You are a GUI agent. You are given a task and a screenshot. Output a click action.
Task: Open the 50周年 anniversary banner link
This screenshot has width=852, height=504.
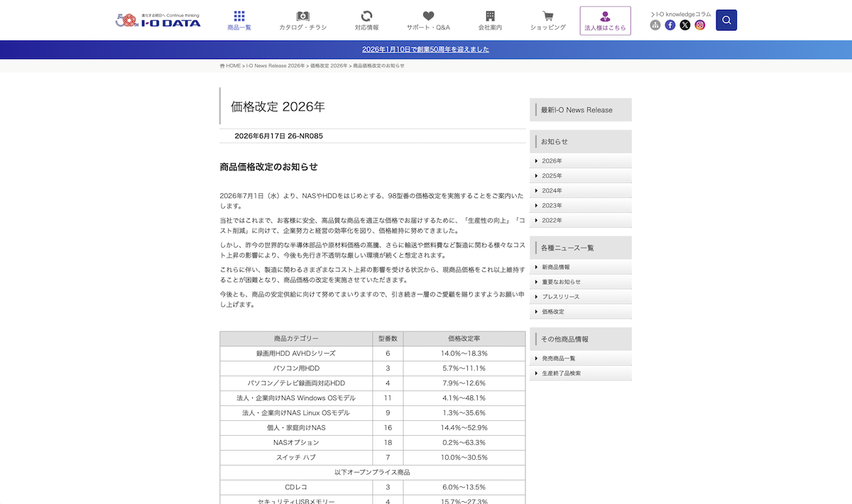[425, 50]
